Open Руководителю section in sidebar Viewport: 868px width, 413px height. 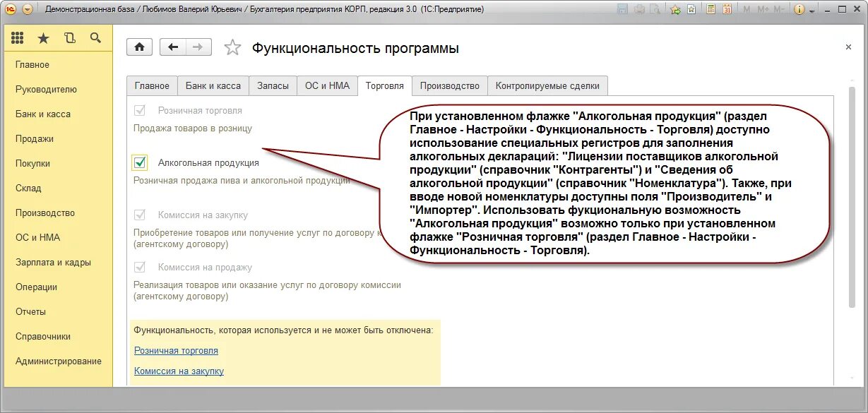tap(46, 89)
